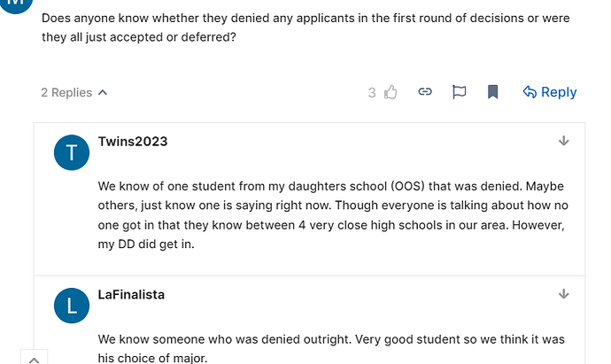Copy post link via chain icon
The height and width of the screenshot is (364, 611).
click(425, 92)
